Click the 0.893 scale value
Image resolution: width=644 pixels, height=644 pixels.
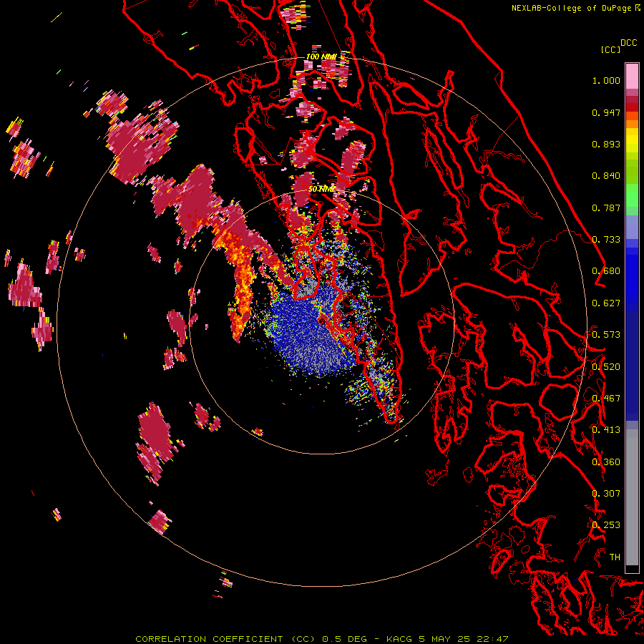coord(606,144)
